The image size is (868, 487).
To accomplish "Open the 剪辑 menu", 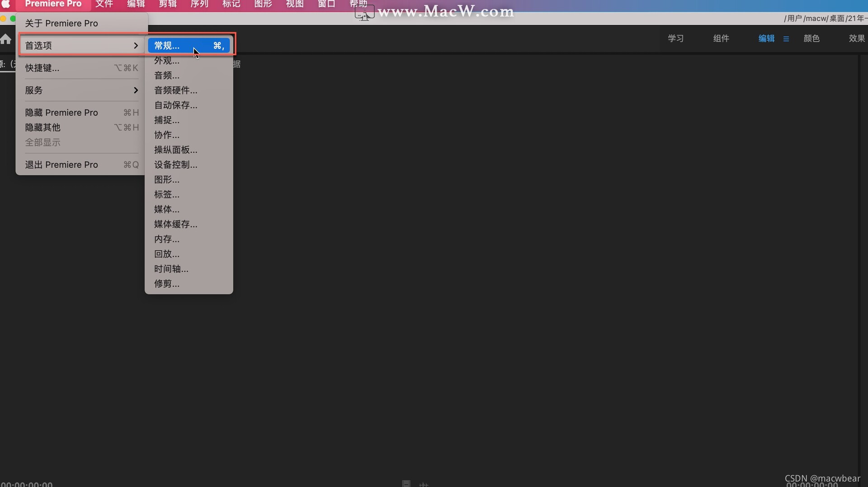I will [168, 4].
